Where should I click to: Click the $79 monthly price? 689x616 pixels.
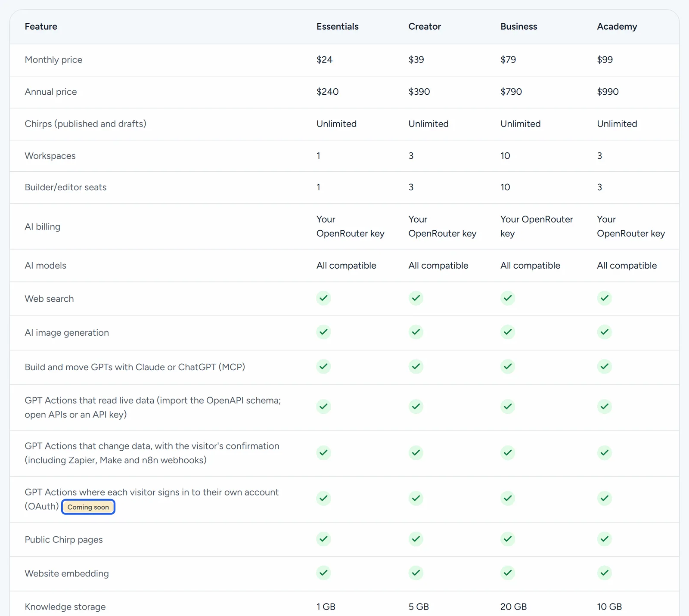point(508,60)
